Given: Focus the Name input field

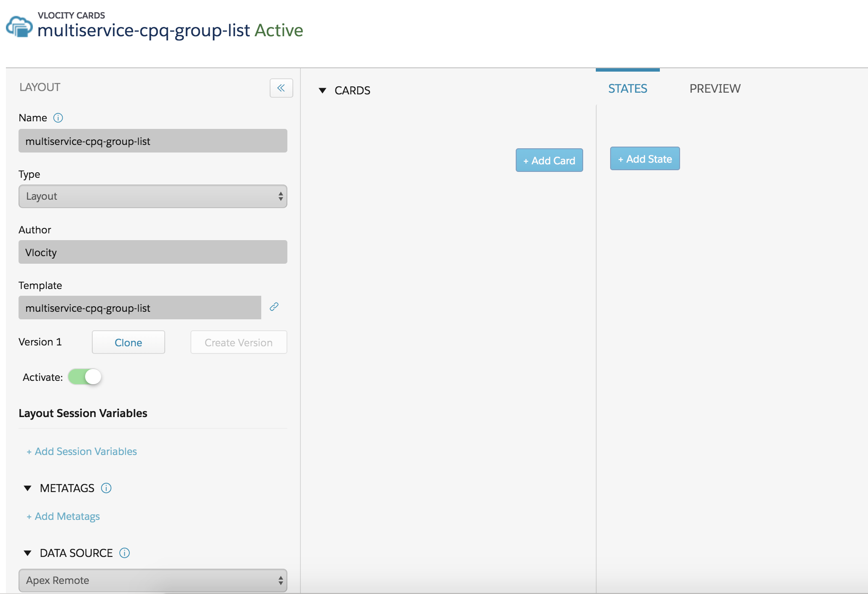Looking at the screenshot, I should (x=153, y=141).
